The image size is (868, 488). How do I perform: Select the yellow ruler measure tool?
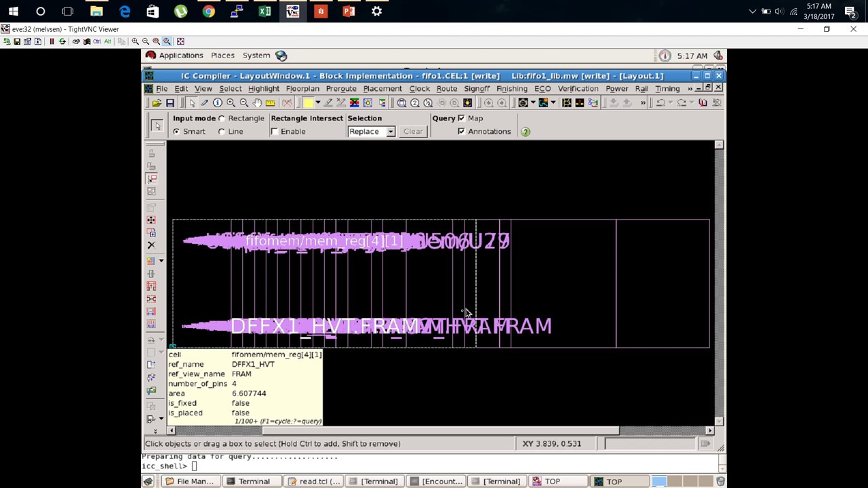coord(270,102)
